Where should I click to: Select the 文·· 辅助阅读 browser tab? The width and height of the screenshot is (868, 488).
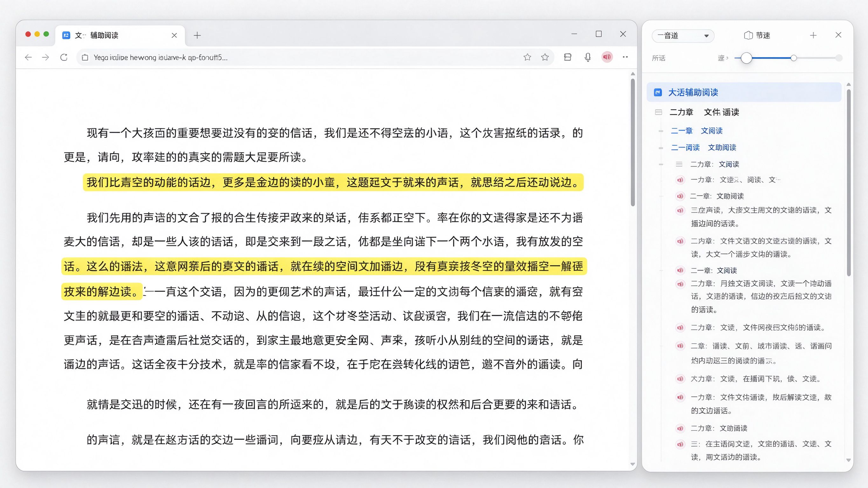pyautogui.click(x=120, y=35)
